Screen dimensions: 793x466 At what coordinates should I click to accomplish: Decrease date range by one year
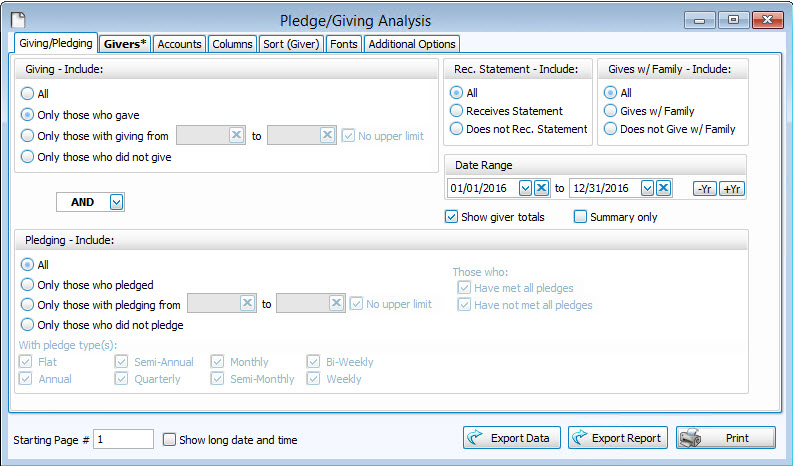coord(705,189)
